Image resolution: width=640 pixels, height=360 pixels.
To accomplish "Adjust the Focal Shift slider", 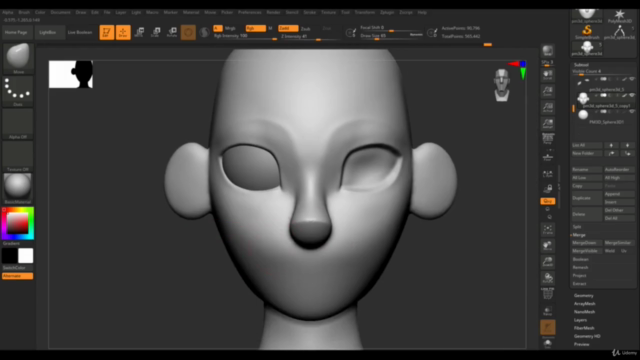I will [391, 28].
